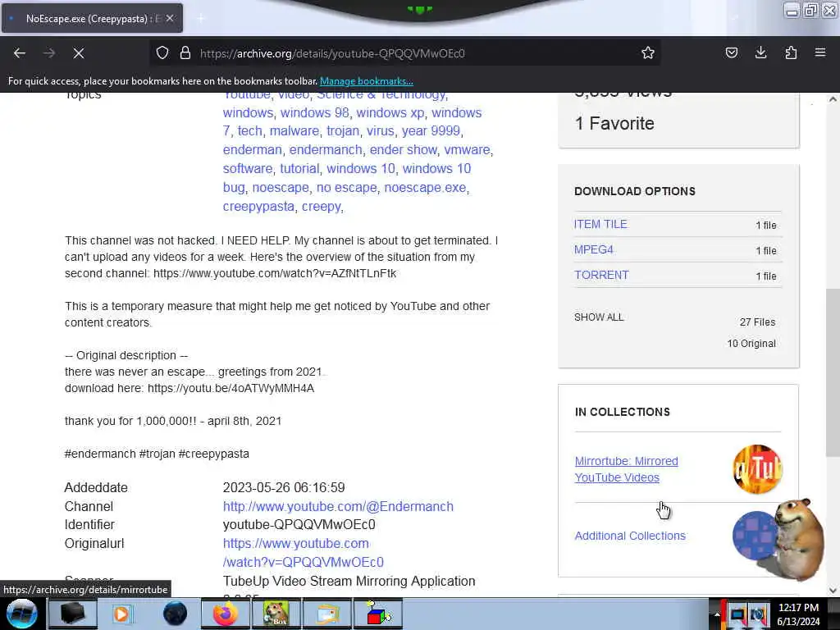Stop loading the page
The height and width of the screenshot is (630, 840).
click(78, 53)
